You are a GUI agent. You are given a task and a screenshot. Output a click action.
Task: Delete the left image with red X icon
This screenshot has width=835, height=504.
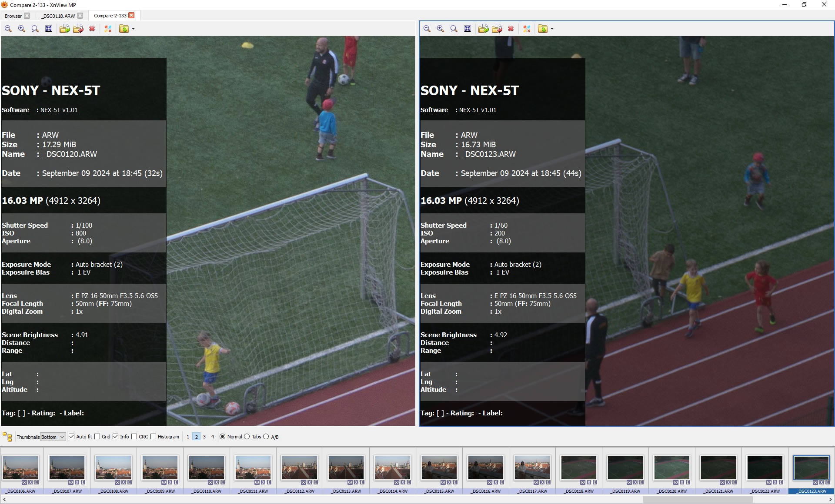point(92,29)
